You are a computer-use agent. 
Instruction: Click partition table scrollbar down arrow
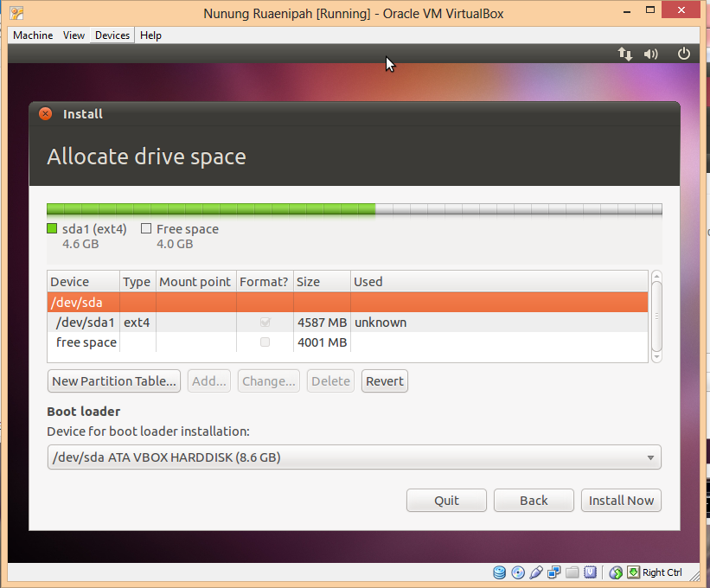[x=656, y=357]
